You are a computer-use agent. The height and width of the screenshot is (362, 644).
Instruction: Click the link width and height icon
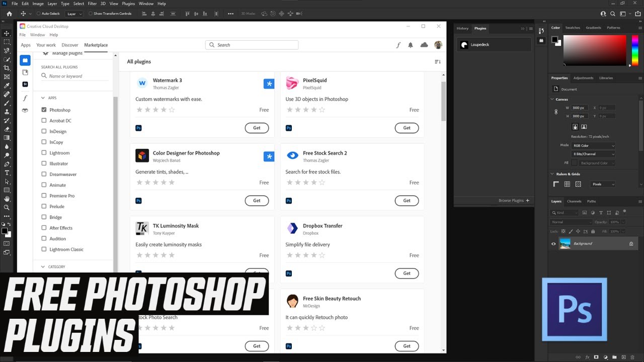[x=556, y=112]
